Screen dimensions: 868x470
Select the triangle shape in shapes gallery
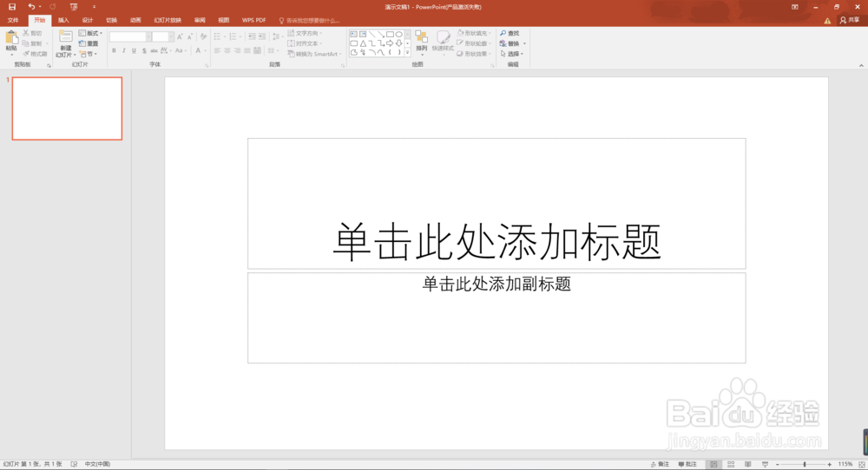click(363, 43)
